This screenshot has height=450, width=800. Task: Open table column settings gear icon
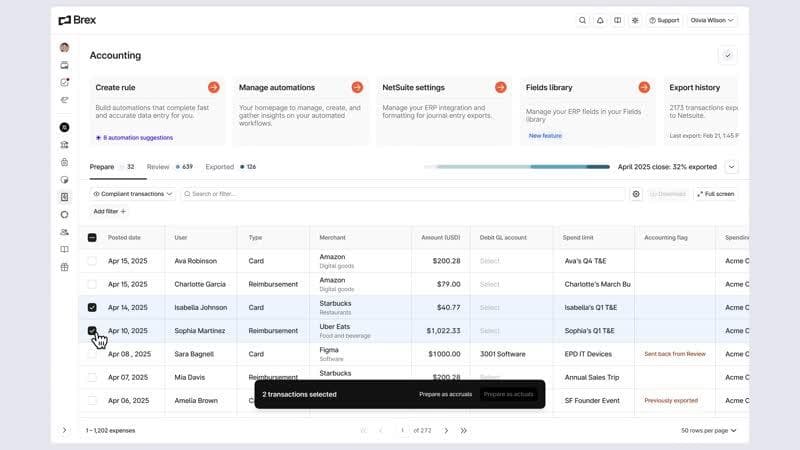(x=636, y=194)
